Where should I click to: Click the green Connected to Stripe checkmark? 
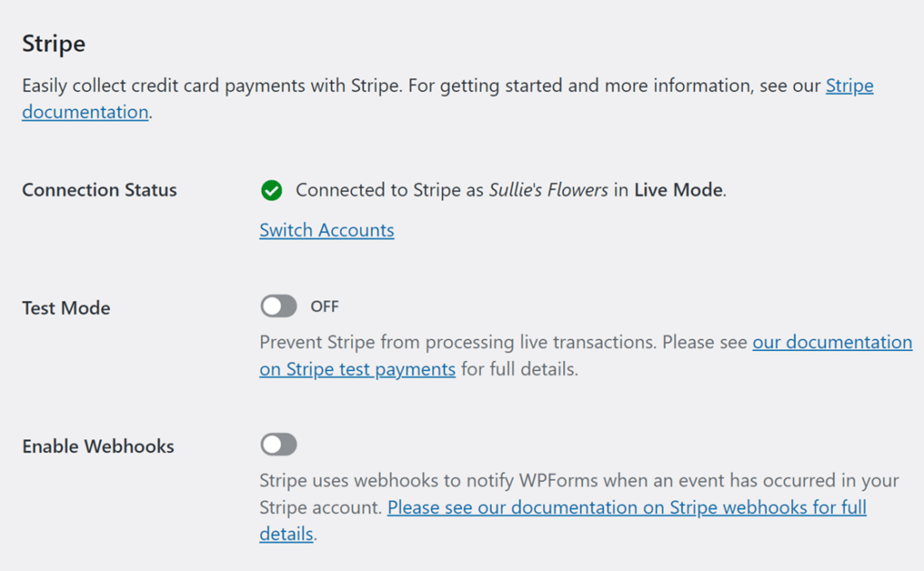pyautogui.click(x=272, y=190)
